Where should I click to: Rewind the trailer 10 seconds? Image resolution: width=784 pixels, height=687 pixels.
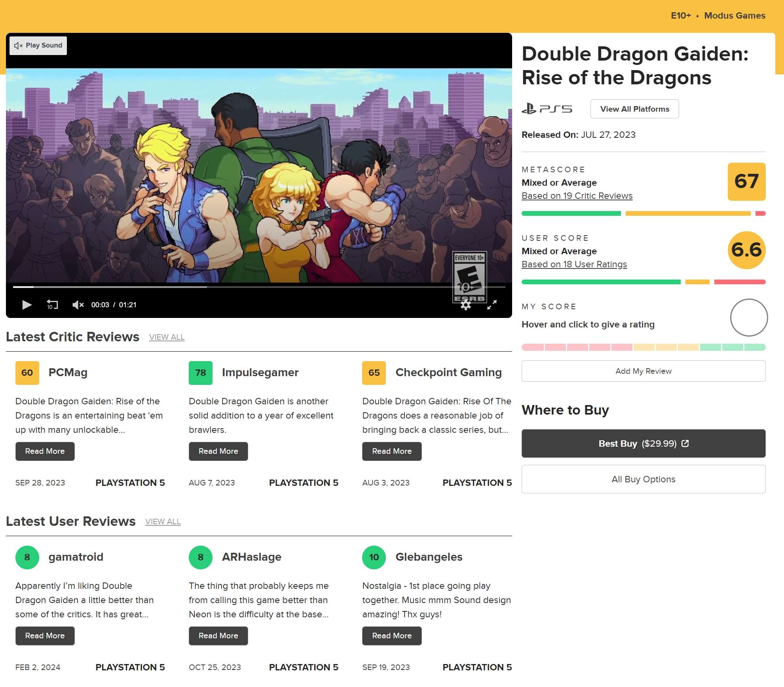click(52, 304)
